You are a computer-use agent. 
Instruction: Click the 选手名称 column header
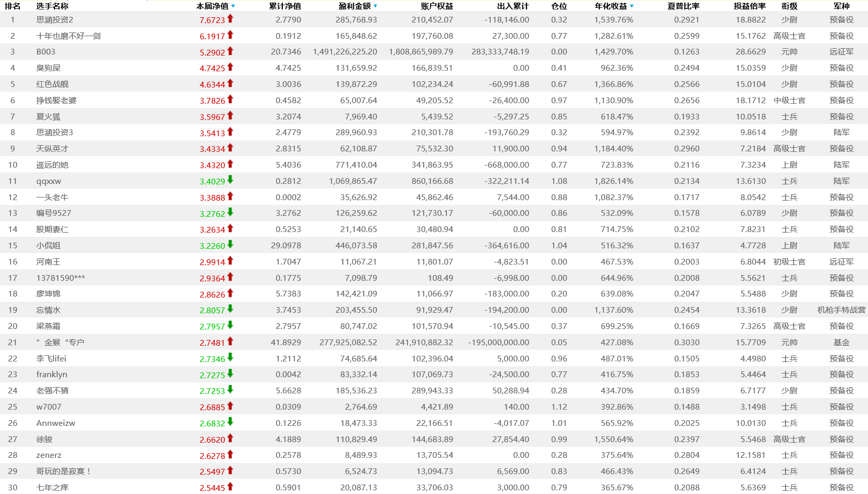(52, 6)
